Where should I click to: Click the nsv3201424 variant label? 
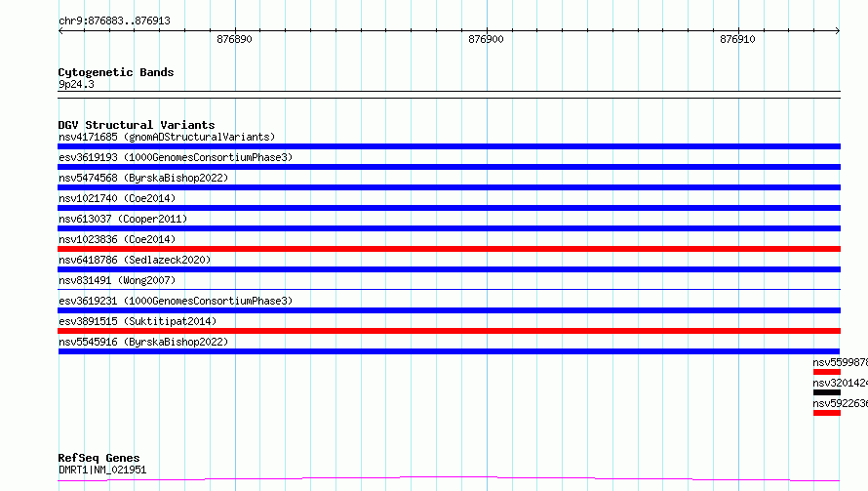coord(841,383)
